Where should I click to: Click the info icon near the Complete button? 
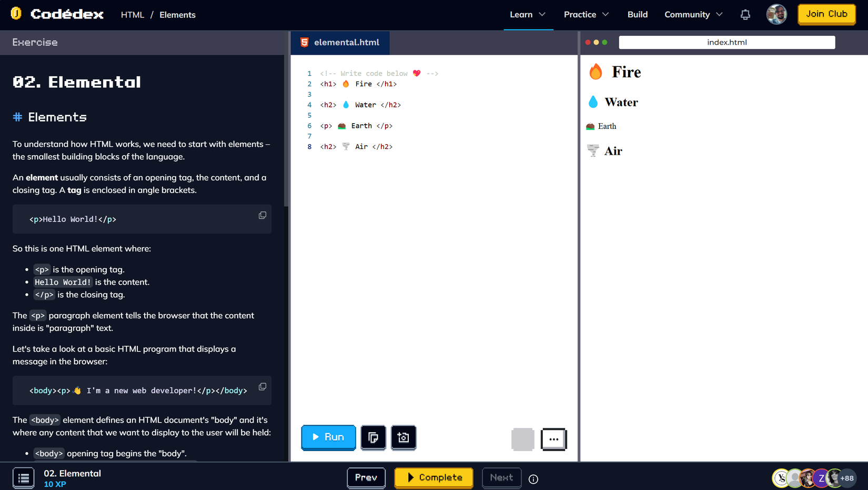click(x=533, y=479)
